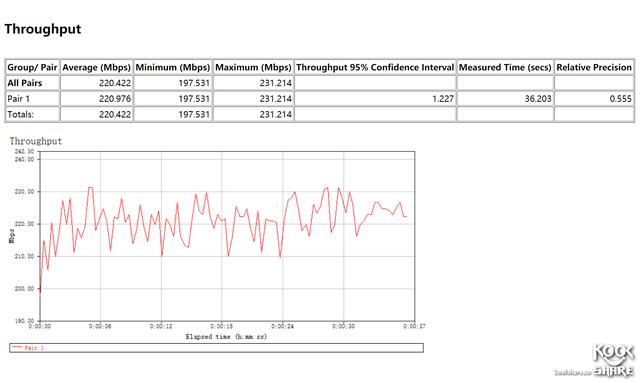Select the Maximum (Mbps) column header
Image resolution: width=640 pixels, height=383 pixels.
(x=253, y=67)
